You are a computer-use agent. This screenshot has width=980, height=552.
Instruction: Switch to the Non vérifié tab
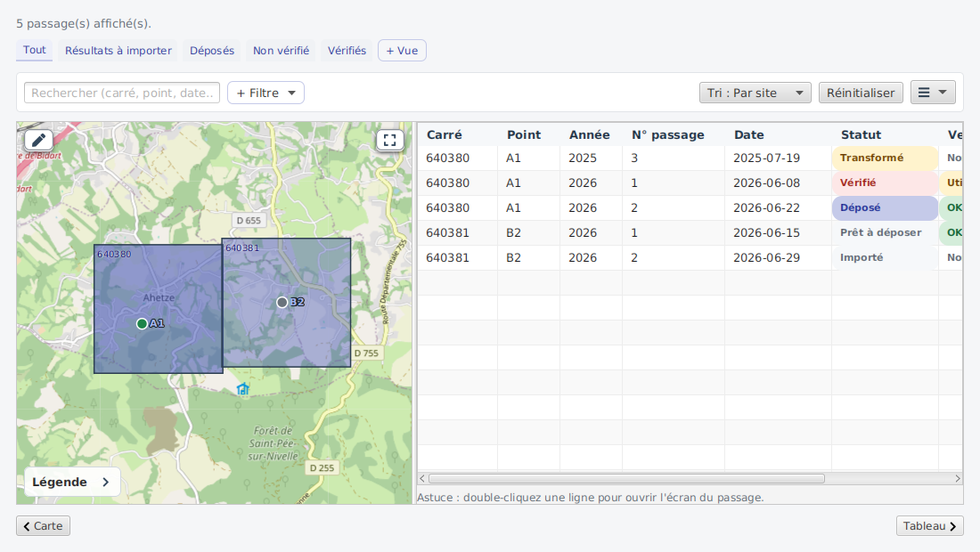click(x=282, y=51)
